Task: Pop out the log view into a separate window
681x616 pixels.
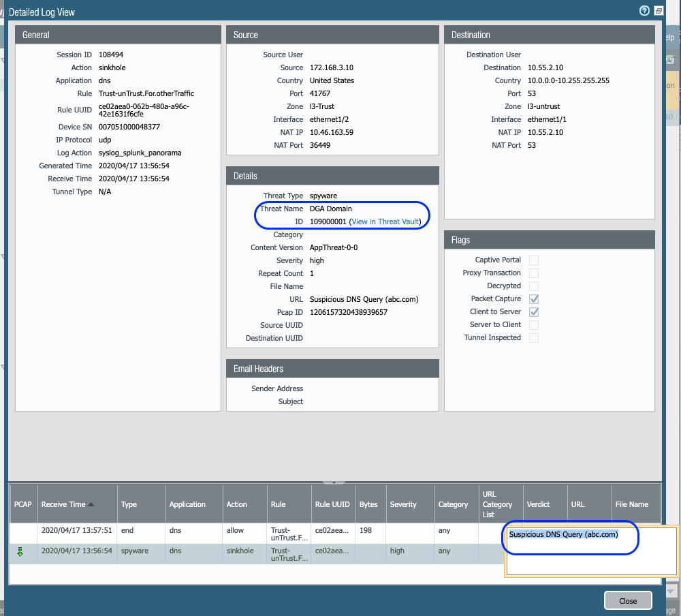Action: click(x=658, y=10)
